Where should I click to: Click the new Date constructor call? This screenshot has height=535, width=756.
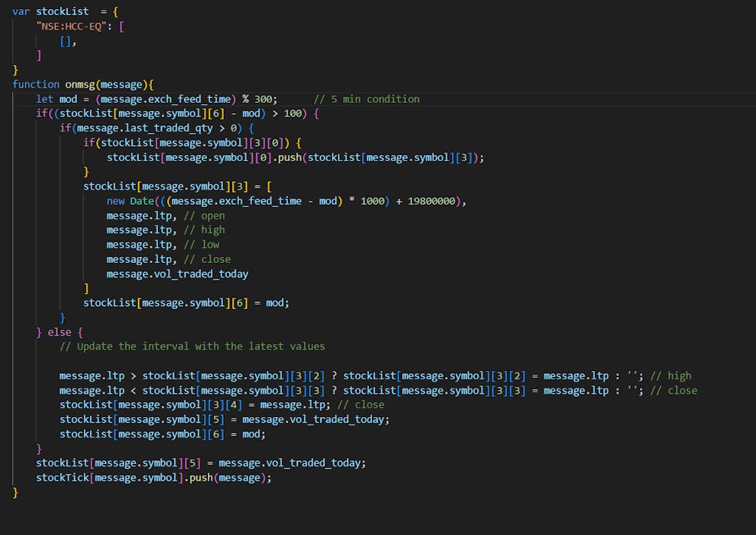click(x=123, y=200)
